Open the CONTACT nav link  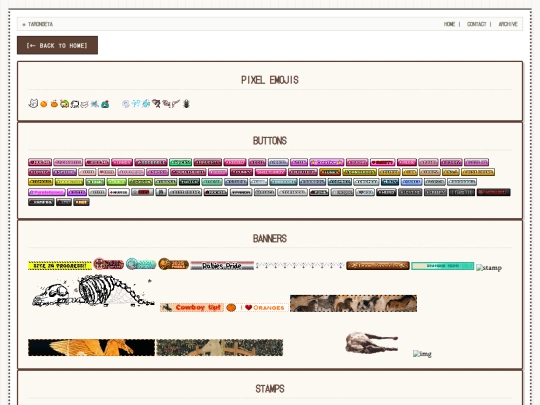[x=476, y=24]
